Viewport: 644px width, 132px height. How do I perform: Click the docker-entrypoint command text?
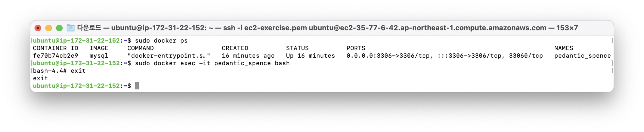pyautogui.click(x=169, y=56)
